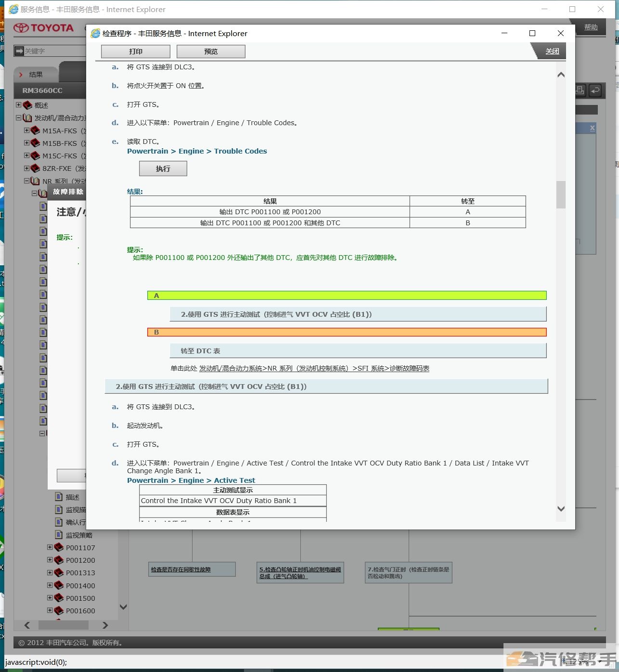Screen dimensions: 619x672
Task: Click the return arrow icon in main window
Action: pyautogui.click(x=595, y=90)
